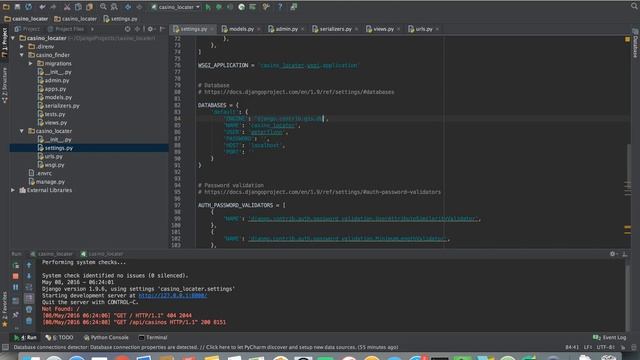Select manage.py in the project tree
The width and height of the screenshot is (640, 360).
pyautogui.click(x=47, y=182)
